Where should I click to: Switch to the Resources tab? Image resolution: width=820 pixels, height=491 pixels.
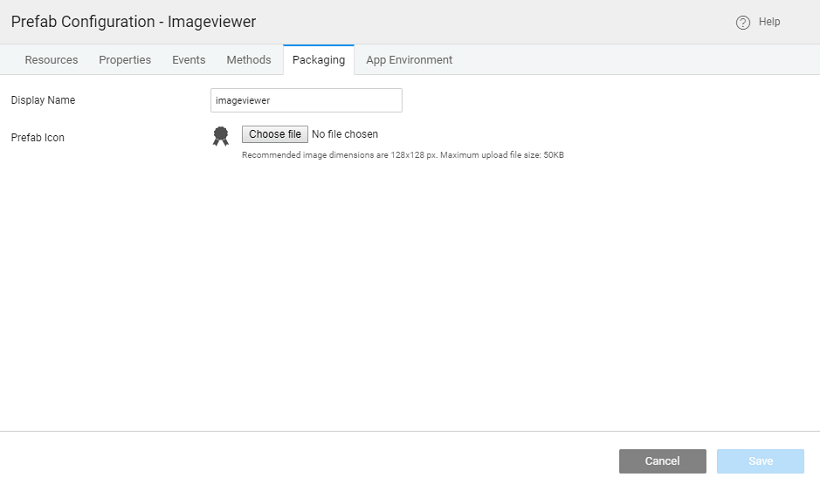click(x=51, y=60)
